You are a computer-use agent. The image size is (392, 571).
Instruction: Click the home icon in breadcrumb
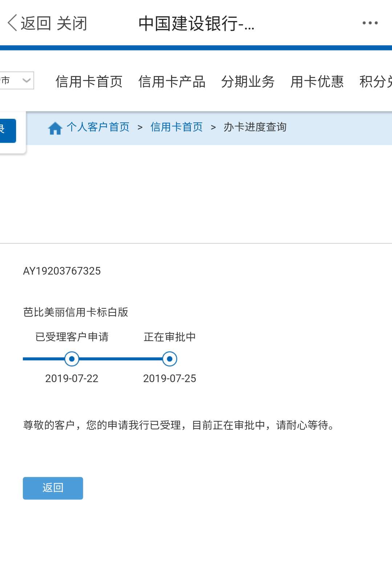[x=55, y=128]
